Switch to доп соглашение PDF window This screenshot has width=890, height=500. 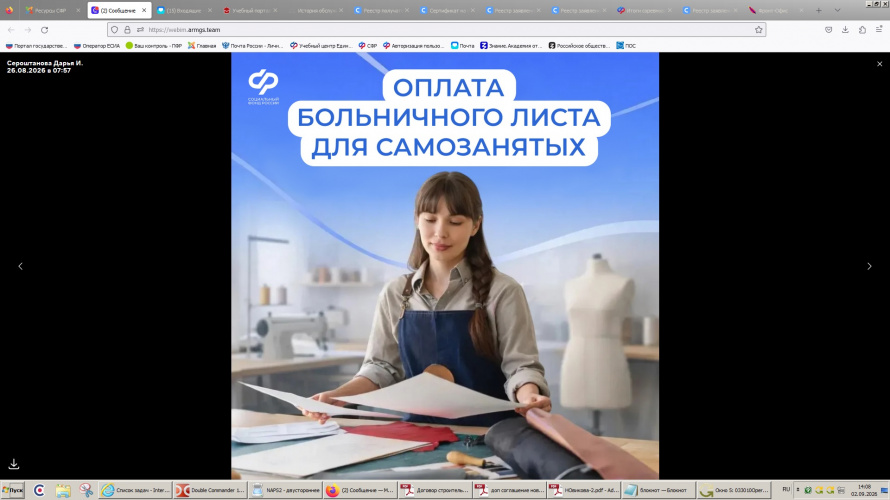509,490
